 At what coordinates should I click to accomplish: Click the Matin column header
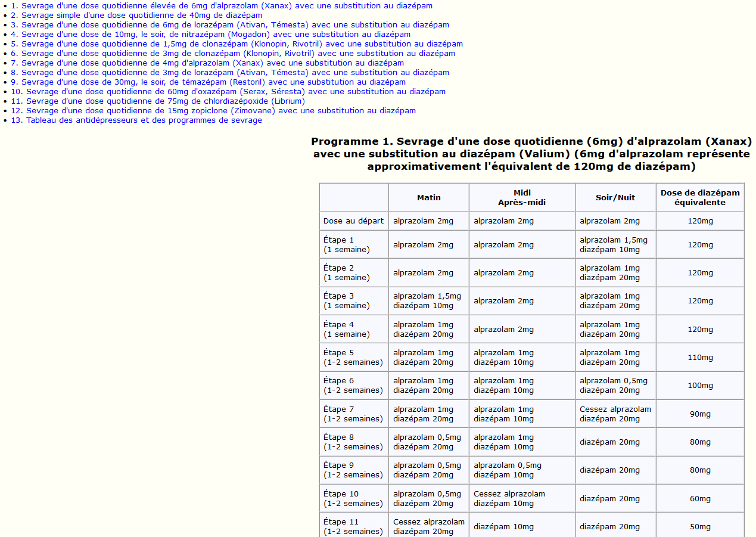pyautogui.click(x=429, y=197)
